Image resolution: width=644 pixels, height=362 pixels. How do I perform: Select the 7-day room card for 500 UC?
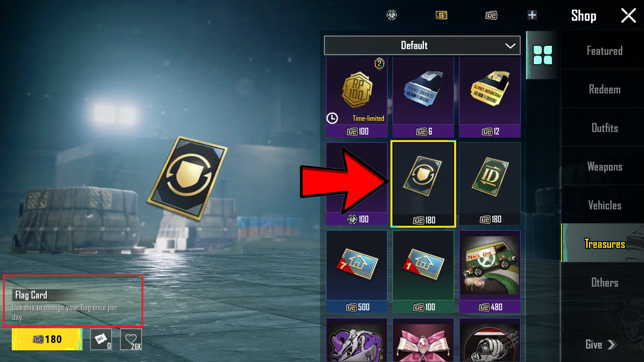pyautogui.click(x=357, y=271)
